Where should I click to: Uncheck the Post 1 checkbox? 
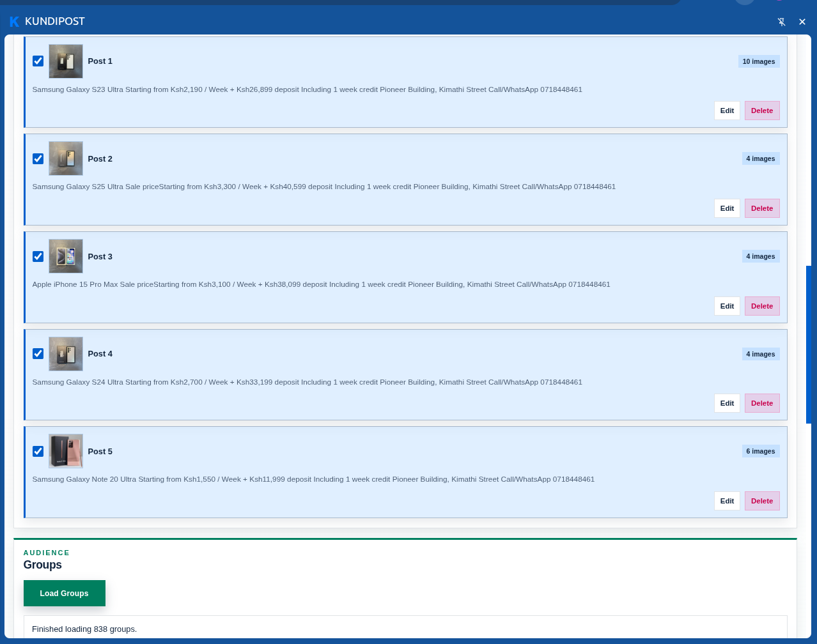[x=38, y=61]
